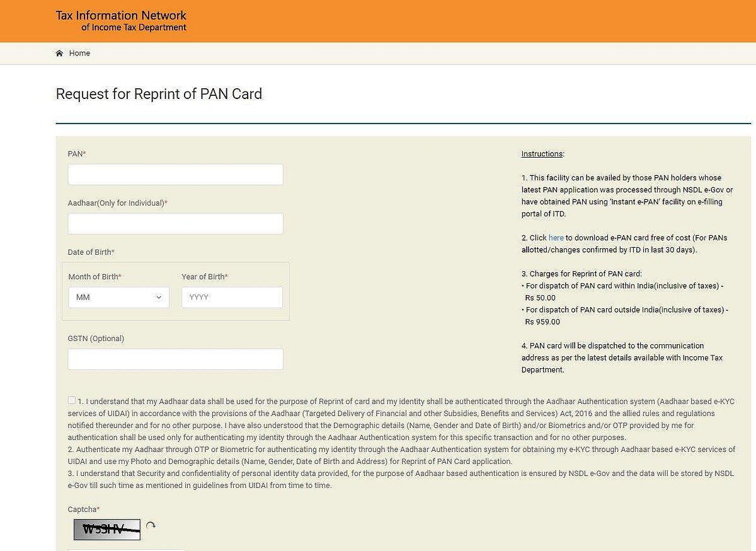Click the Tax Information Network logo
Image resolution: width=756 pixels, height=551 pixels.
point(121,21)
